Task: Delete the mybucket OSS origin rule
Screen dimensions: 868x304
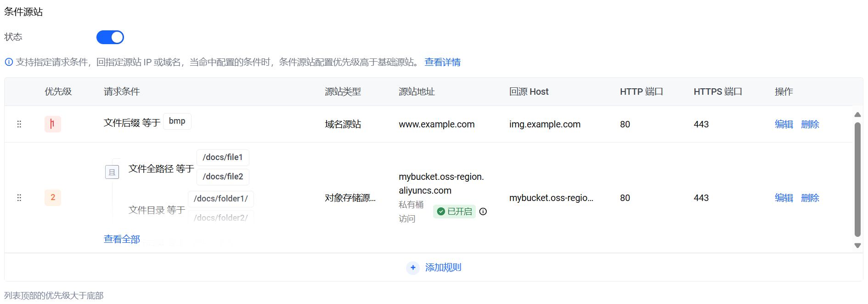Action: (810, 198)
